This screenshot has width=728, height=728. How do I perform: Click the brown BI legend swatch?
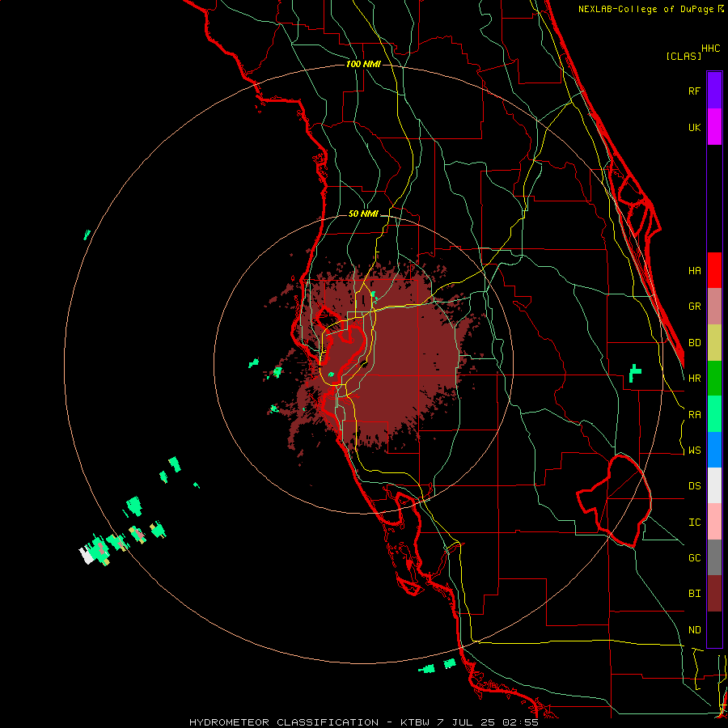[x=714, y=594]
